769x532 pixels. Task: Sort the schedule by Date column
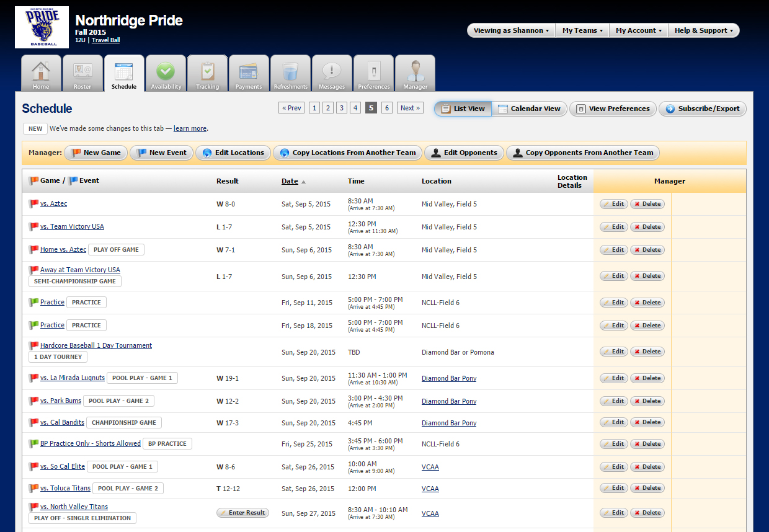pos(290,181)
